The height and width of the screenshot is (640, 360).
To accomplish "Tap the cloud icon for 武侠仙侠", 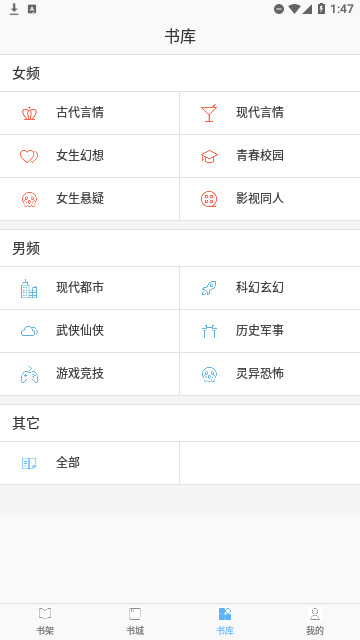I will coord(29,331).
